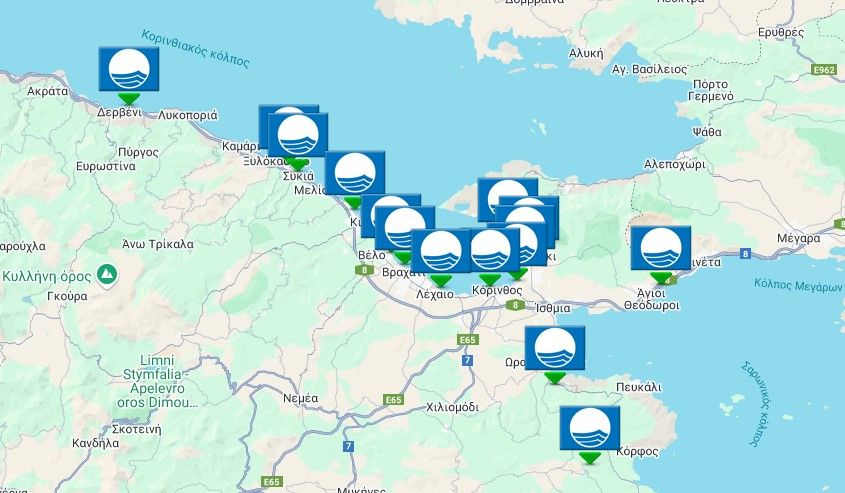
Task: Click the Νεμέα town label
Action: click(x=301, y=399)
